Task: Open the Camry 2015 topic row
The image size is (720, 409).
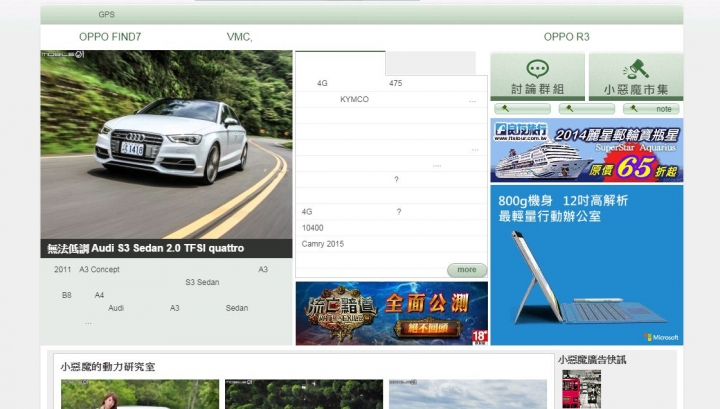Action: click(x=391, y=244)
